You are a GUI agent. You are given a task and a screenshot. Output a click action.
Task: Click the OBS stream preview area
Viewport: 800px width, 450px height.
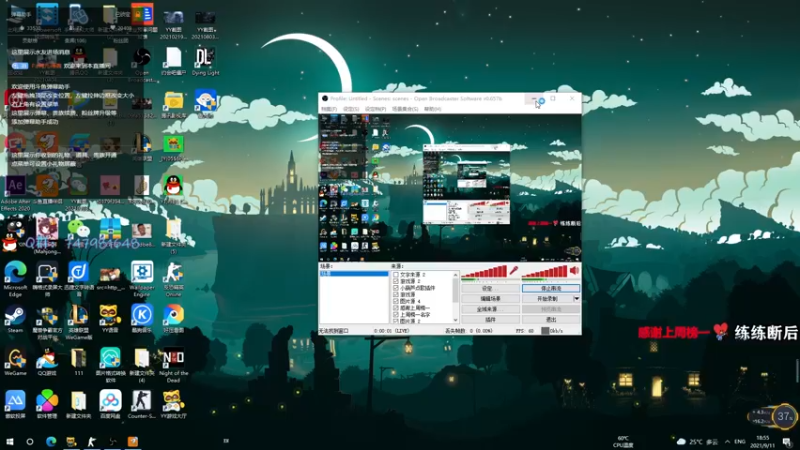[x=449, y=188]
